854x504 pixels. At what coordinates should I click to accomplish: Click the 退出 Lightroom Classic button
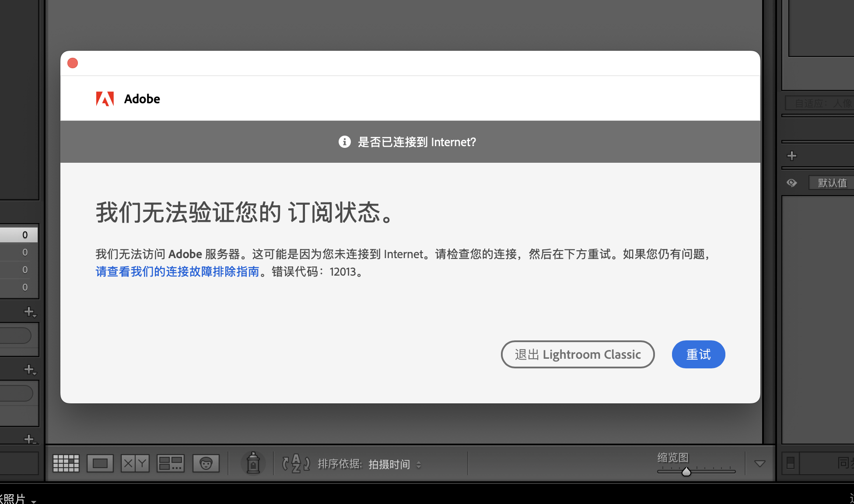(577, 354)
